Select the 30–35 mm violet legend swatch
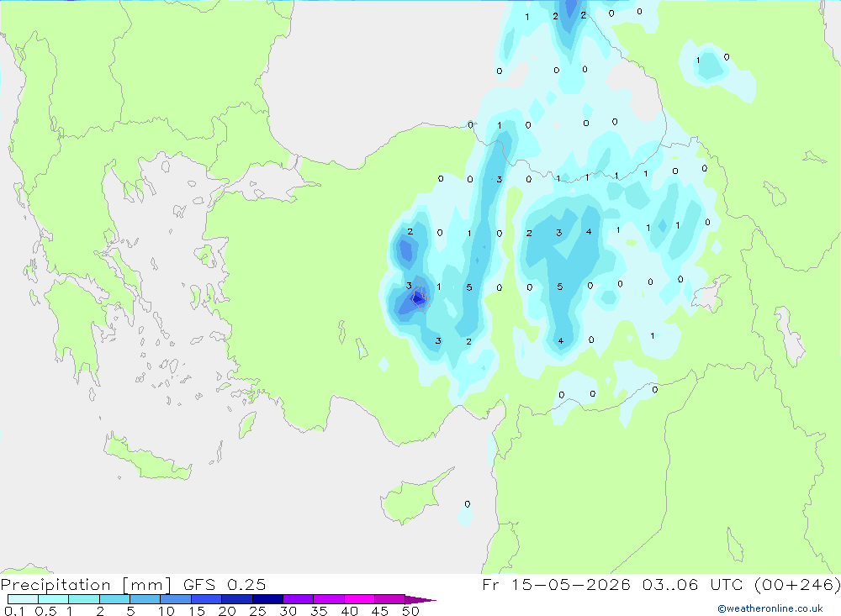The image size is (841, 616). (298, 599)
